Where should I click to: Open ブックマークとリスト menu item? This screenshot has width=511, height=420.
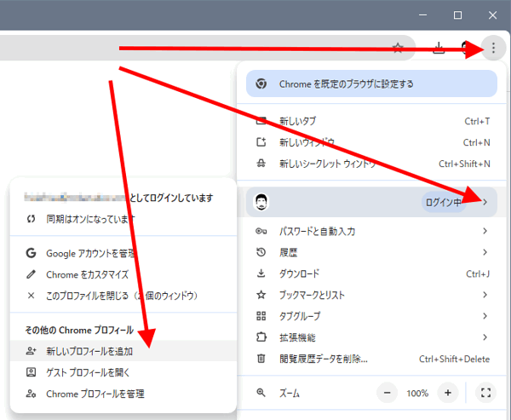point(371,295)
